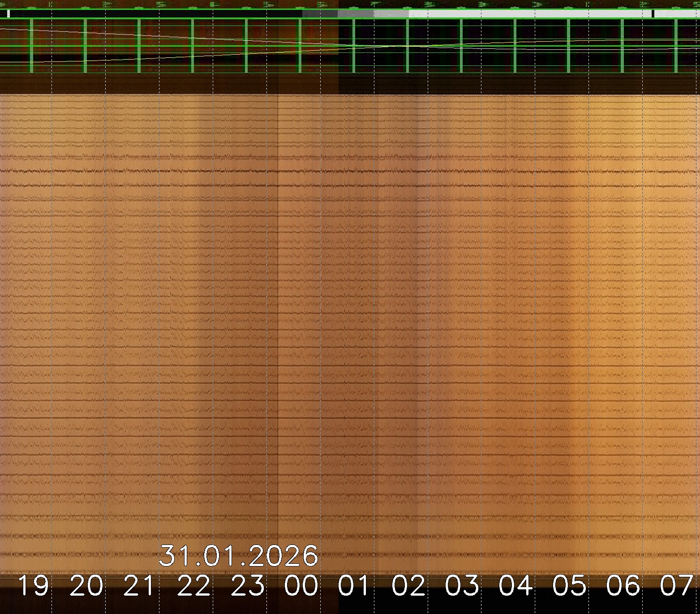The image size is (700, 614).
Task: Click the 21 hour label
Action: click(140, 586)
